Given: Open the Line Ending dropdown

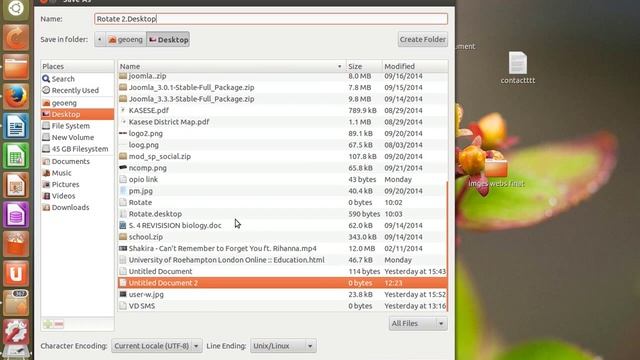Looking at the screenshot, I should point(283,346).
